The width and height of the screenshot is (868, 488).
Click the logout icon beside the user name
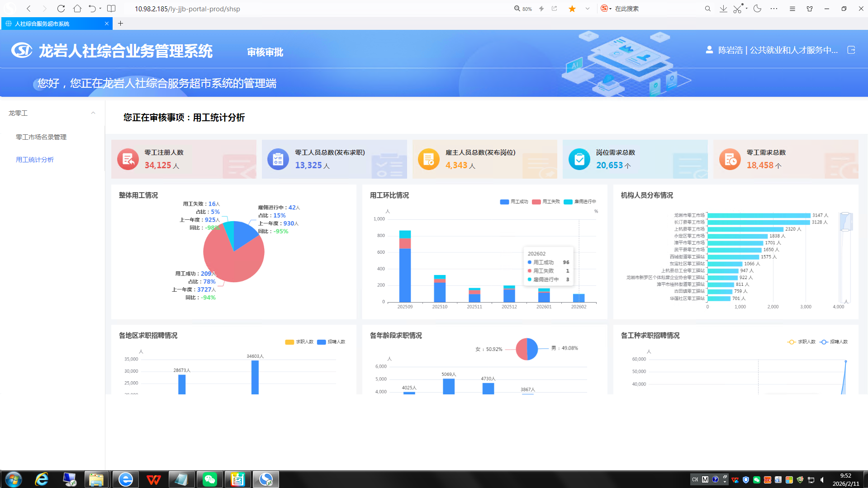click(x=851, y=50)
